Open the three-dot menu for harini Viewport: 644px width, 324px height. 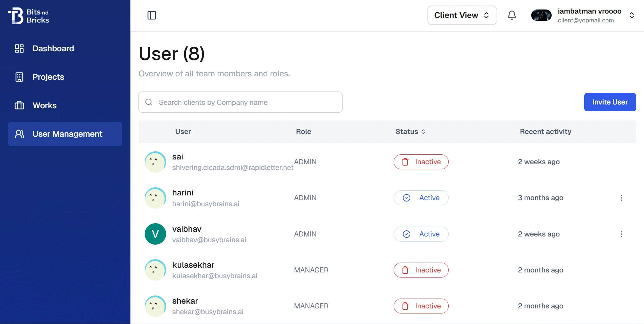coord(621,198)
